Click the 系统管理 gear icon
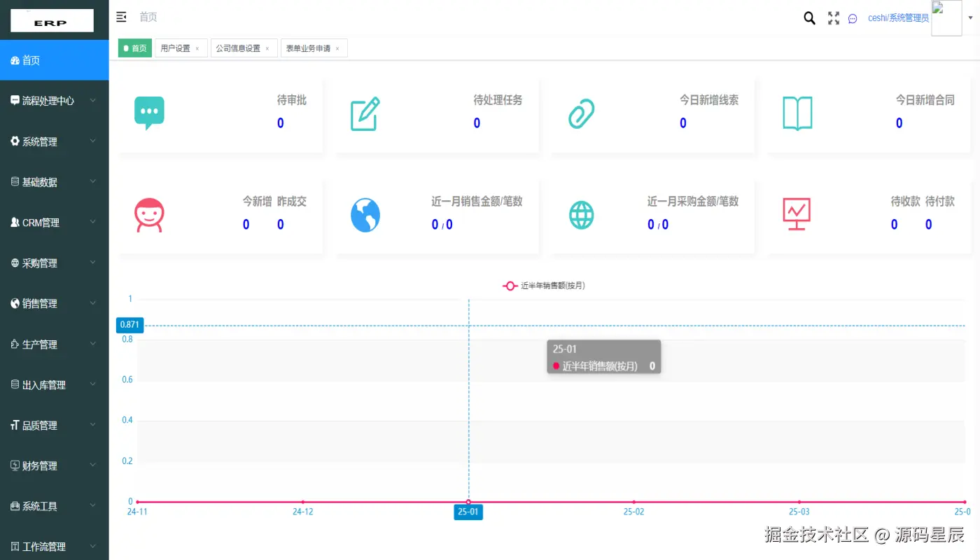 pyautogui.click(x=15, y=141)
